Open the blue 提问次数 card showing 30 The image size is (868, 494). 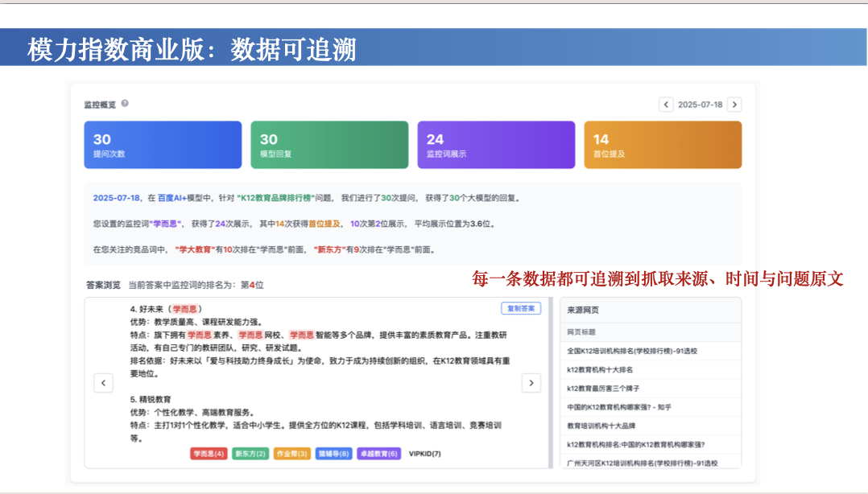163,145
